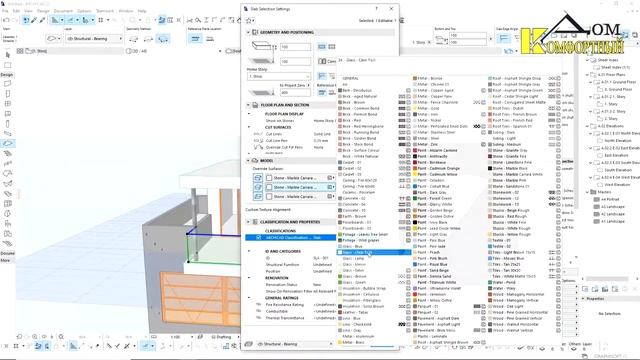
Task: Collapse the Geometry and Positioning panel
Action: pos(248,32)
